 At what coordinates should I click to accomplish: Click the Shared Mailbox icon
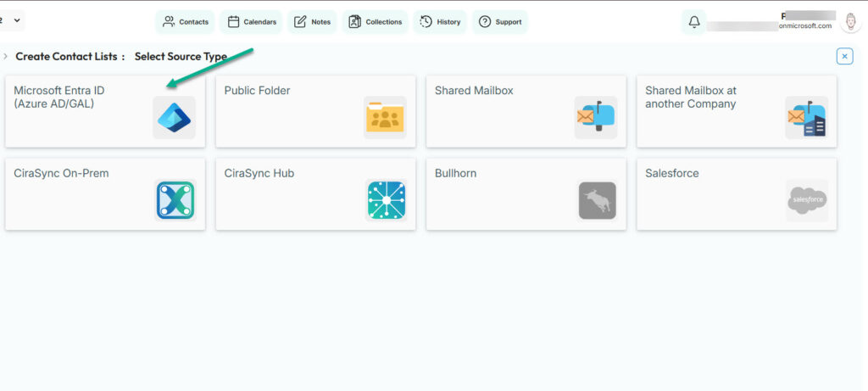(595, 117)
